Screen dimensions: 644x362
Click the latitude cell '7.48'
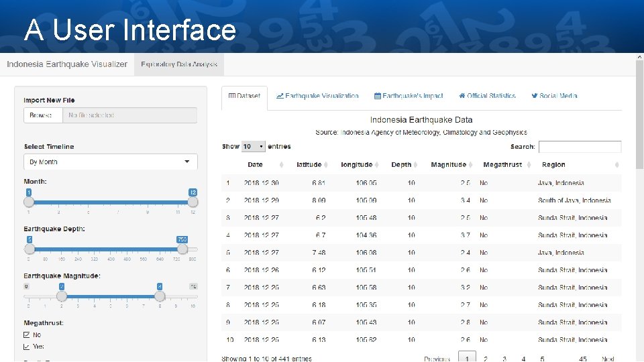coord(319,253)
